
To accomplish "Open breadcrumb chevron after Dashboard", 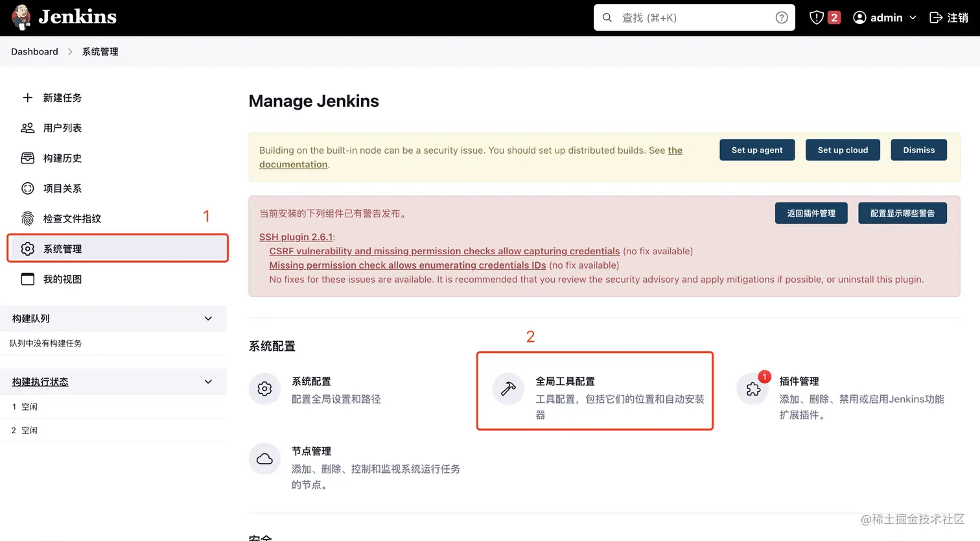I will [x=70, y=52].
